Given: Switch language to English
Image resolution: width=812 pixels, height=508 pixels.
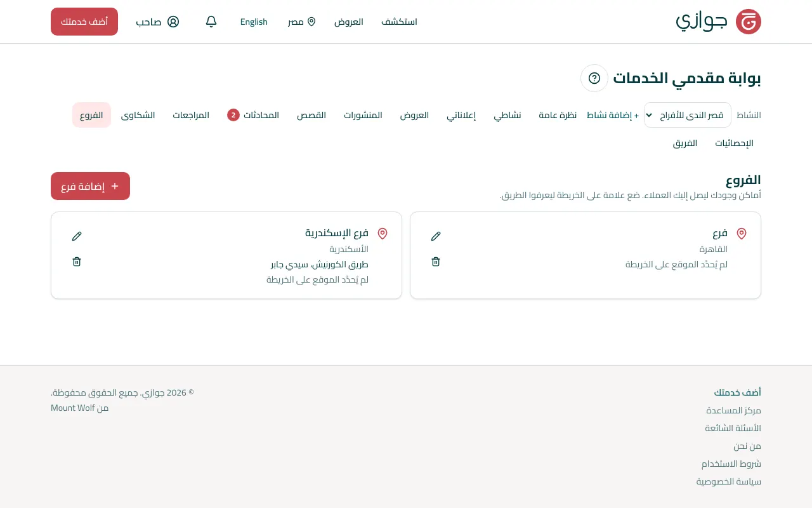Looking at the screenshot, I should click(254, 22).
